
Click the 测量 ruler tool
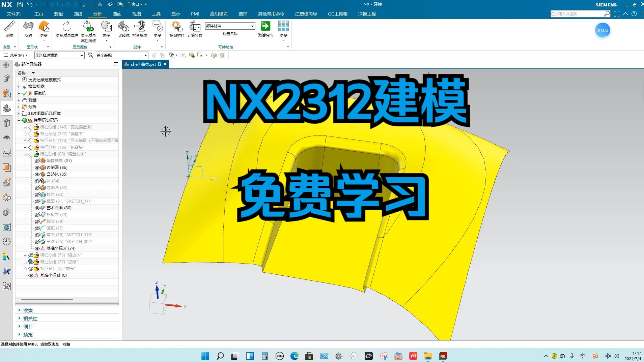click(9, 29)
